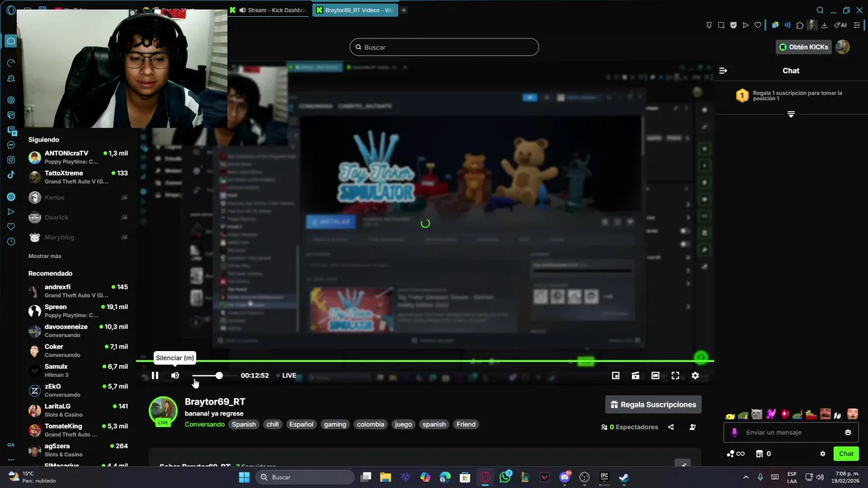
Task: Open a new browser tab
Action: (x=403, y=10)
